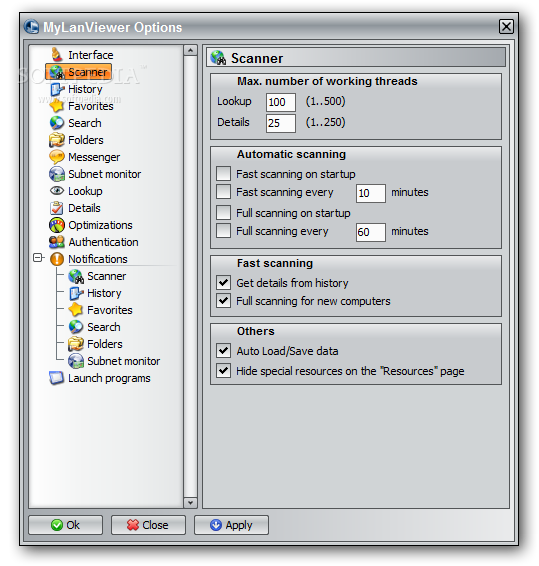Open the Optimizations options page
The image size is (539, 566).
coord(100,225)
